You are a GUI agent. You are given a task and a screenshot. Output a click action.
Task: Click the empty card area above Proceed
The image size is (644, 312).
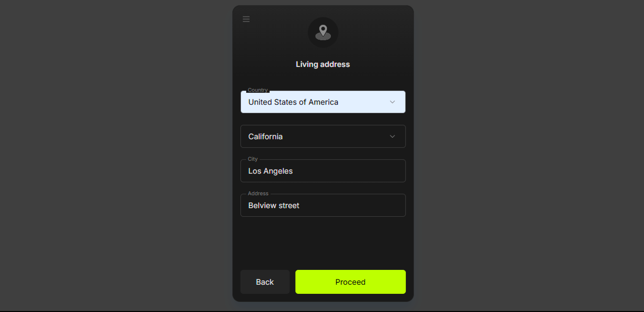click(x=323, y=243)
